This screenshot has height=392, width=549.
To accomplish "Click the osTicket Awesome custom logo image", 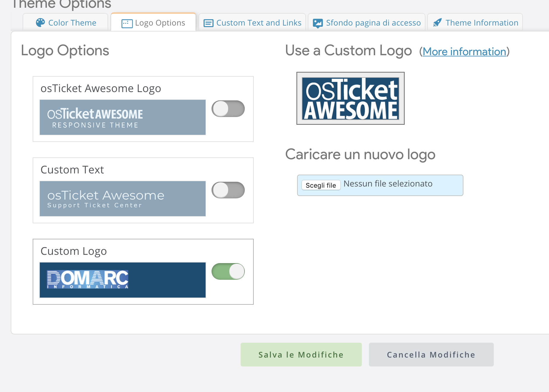I will coord(350,98).
